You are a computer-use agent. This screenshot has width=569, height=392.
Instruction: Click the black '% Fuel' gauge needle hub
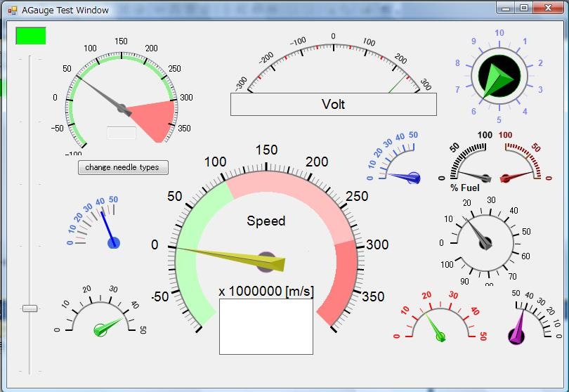(x=486, y=178)
